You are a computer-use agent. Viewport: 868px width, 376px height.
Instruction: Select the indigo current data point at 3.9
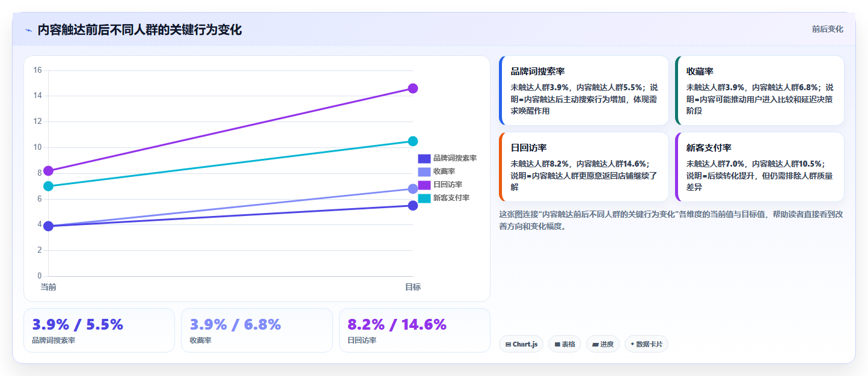[49, 226]
